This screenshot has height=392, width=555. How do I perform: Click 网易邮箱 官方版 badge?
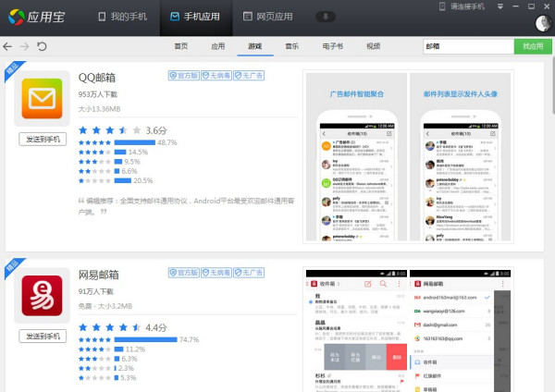(184, 273)
